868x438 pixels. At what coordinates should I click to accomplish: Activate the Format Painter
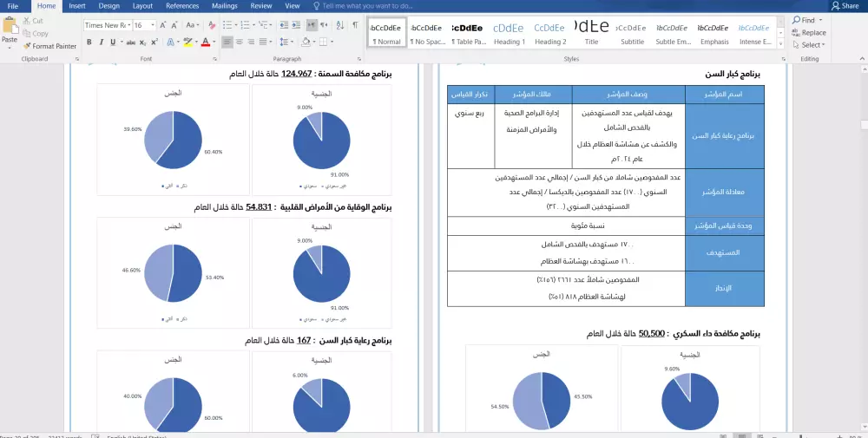49,46
